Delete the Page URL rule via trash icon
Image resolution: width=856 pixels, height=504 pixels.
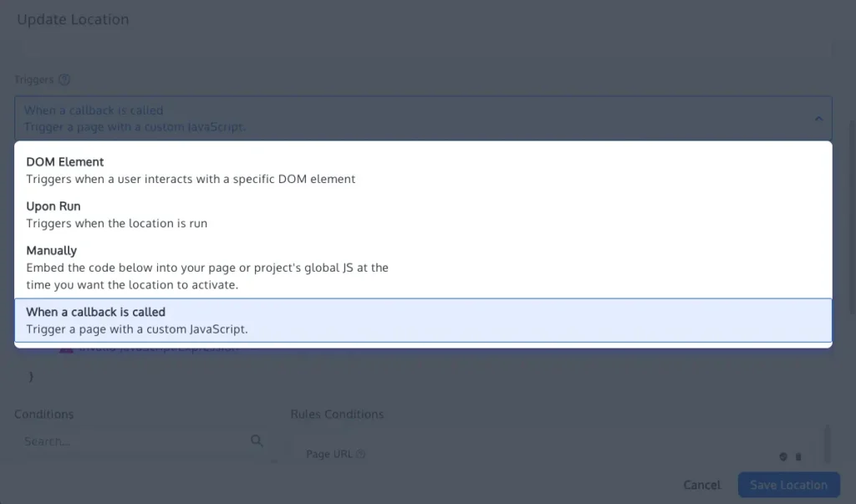pos(797,457)
